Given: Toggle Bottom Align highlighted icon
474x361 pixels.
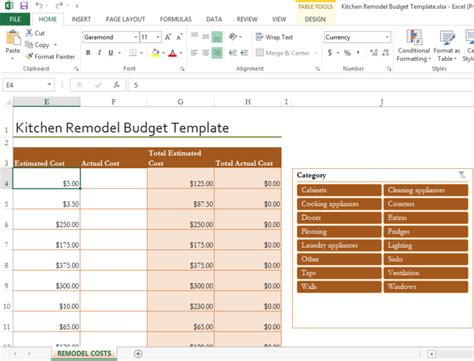Looking at the screenshot, I should pos(217,37).
